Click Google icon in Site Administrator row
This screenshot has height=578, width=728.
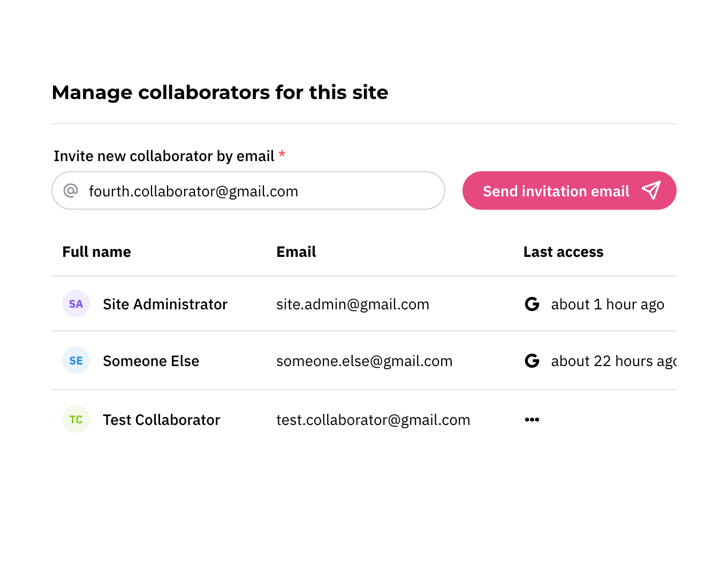click(532, 304)
